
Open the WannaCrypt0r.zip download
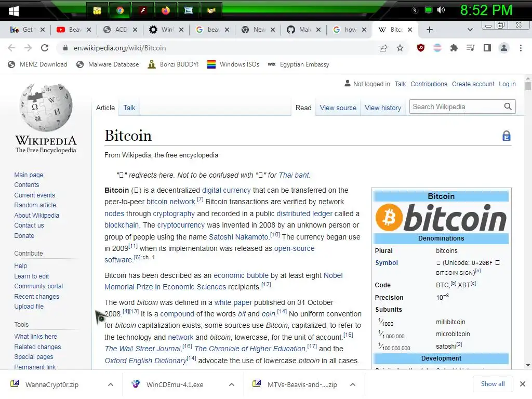click(51, 384)
